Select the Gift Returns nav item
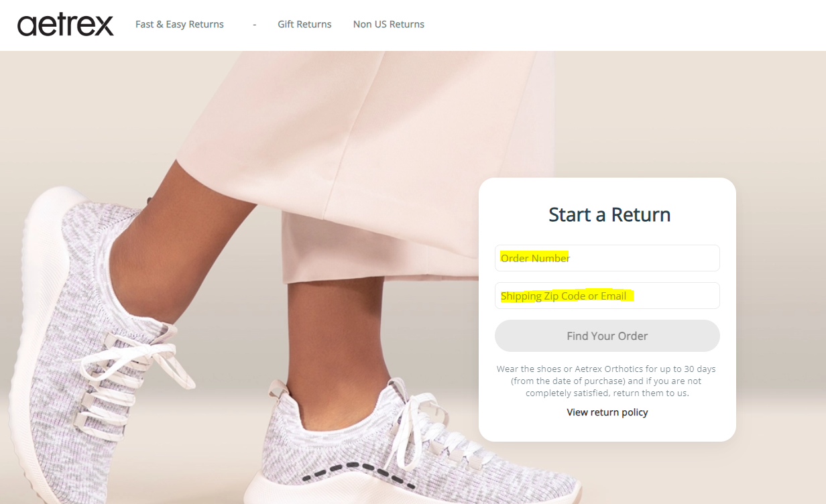 click(x=304, y=24)
